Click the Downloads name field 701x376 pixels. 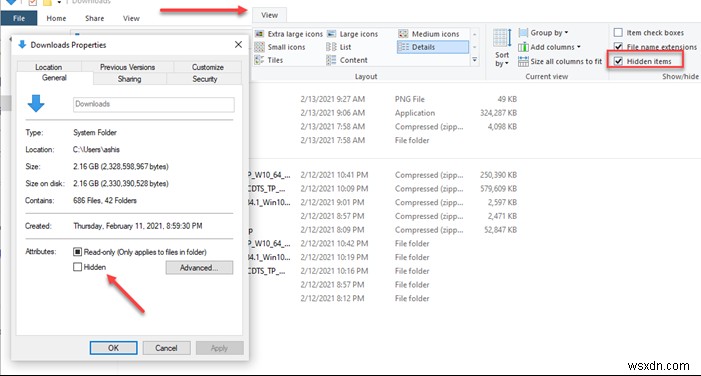point(153,104)
